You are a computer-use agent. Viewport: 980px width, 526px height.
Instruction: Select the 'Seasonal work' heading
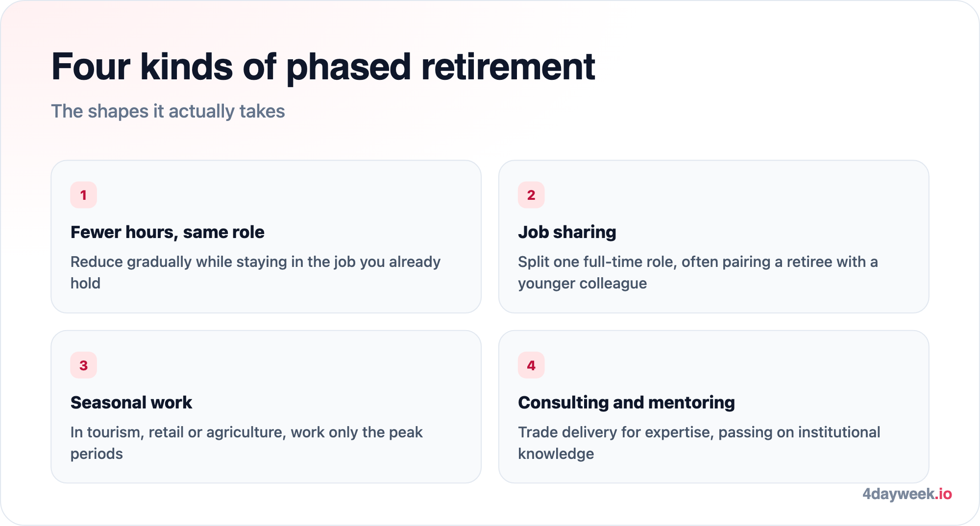131,403
